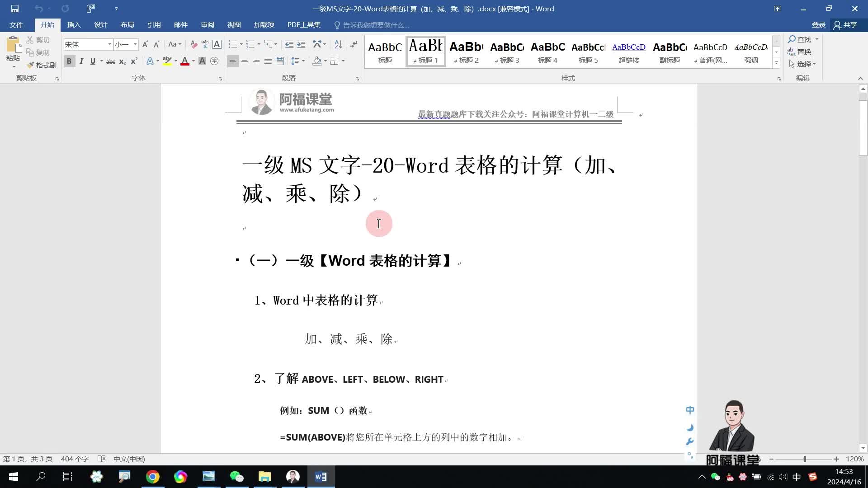Click the borders grid icon
This screenshot has width=868, height=488.
pos(335,61)
